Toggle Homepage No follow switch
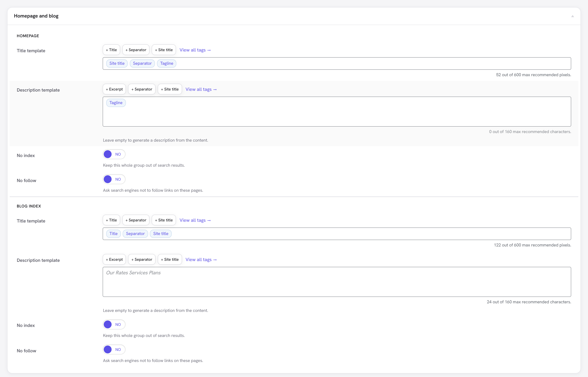The width and height of the screenshot is (588, 377). pos(114,179)
